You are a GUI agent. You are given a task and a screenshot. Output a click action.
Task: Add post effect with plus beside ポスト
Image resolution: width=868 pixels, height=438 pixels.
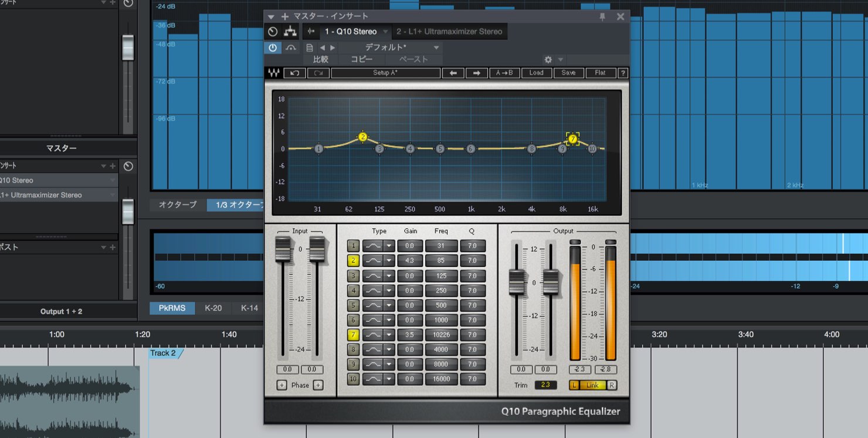(x=113, y=247)
